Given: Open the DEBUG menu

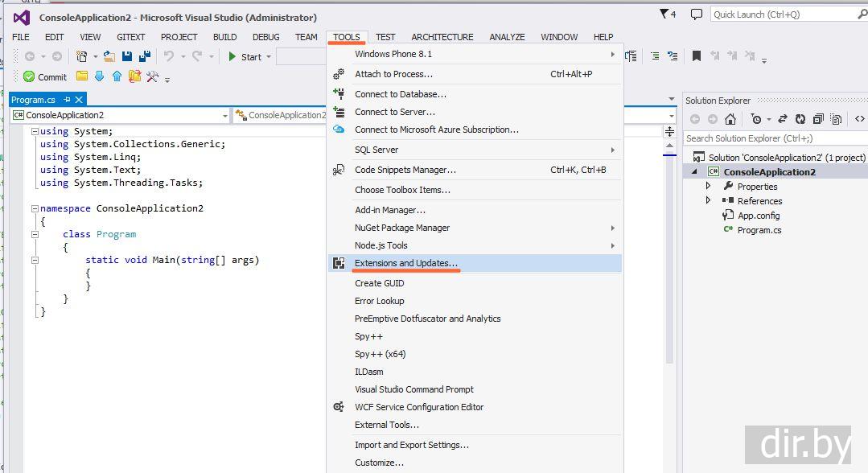Looking at the screenshot, I should click(265, 37).
